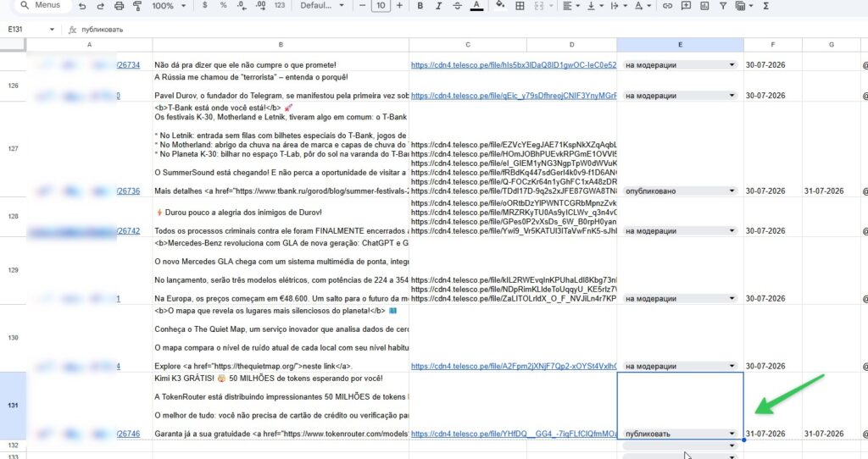Open vertical align options

coord(594,6)
